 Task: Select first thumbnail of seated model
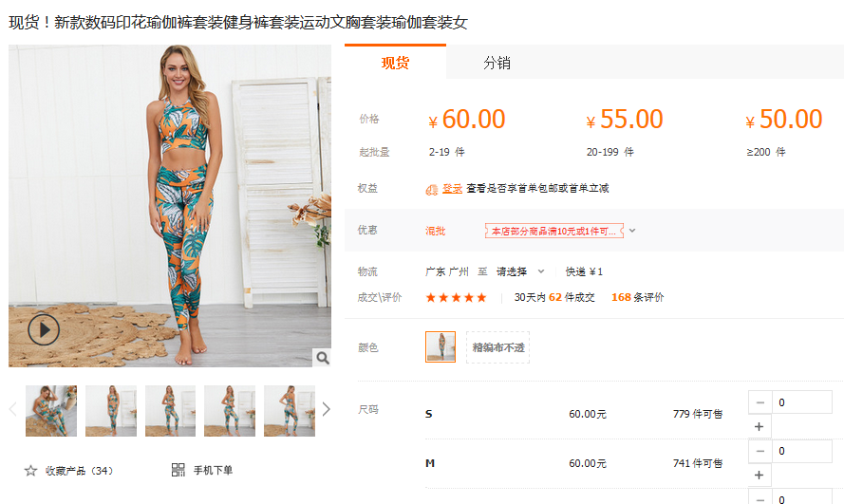click(51, 411)
